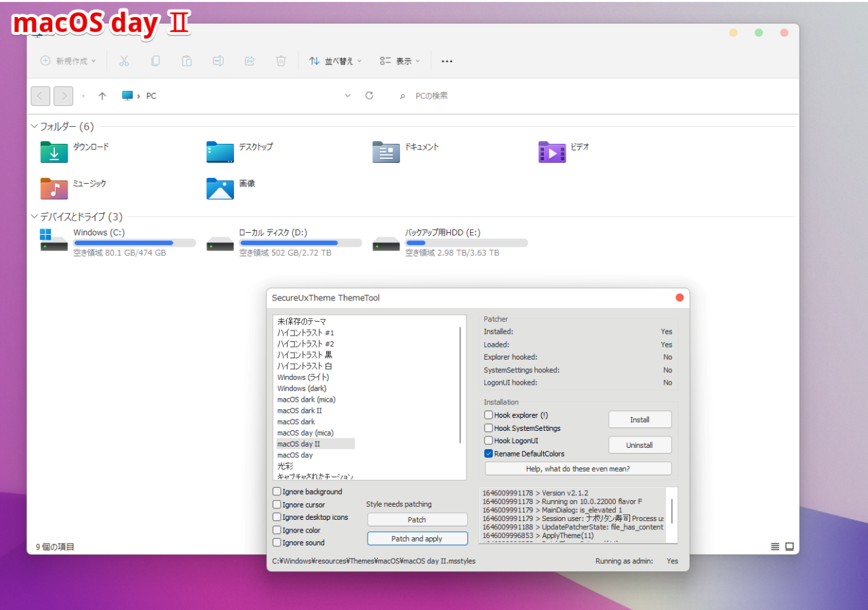Image resolution: width=868 pixels, height=610 pixels.
Task: Click Help, what do these even mean?
Action: coord(578,469)
